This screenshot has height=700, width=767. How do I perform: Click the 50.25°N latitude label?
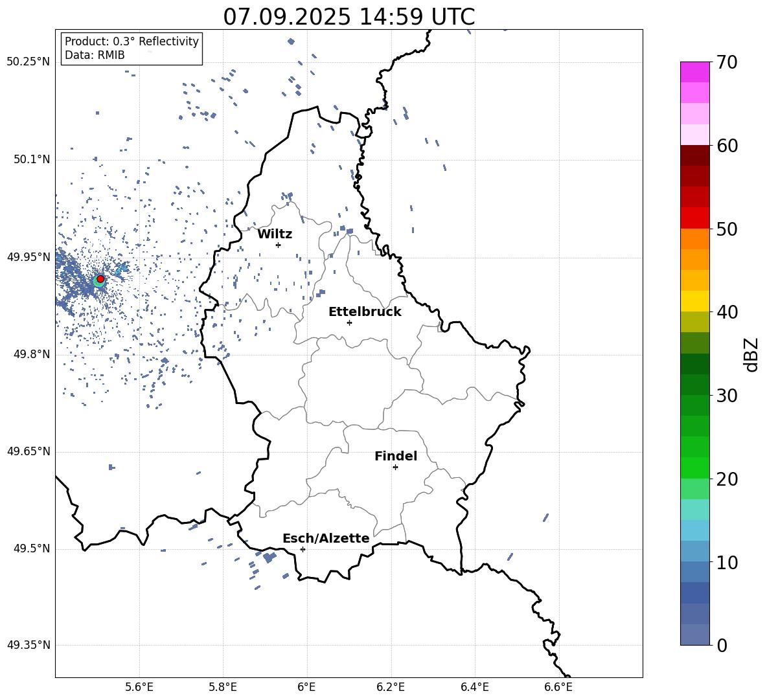coord(29,62)
